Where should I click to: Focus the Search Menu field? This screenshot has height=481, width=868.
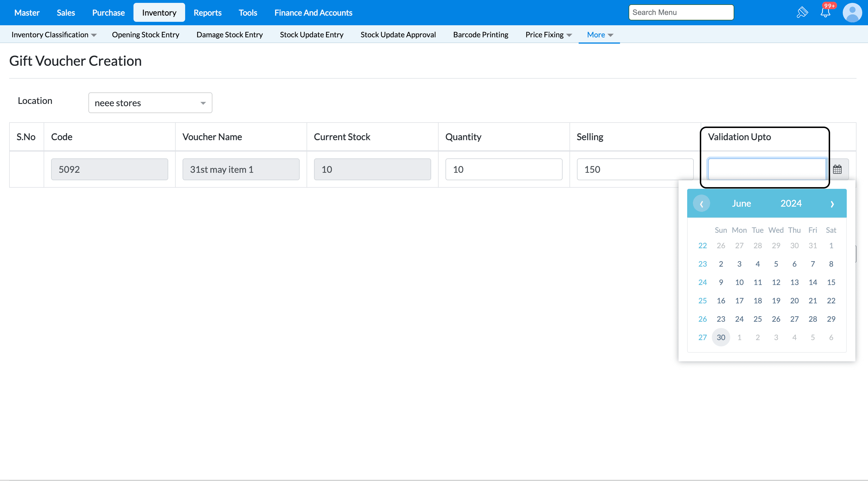click(x=681, y=12)
